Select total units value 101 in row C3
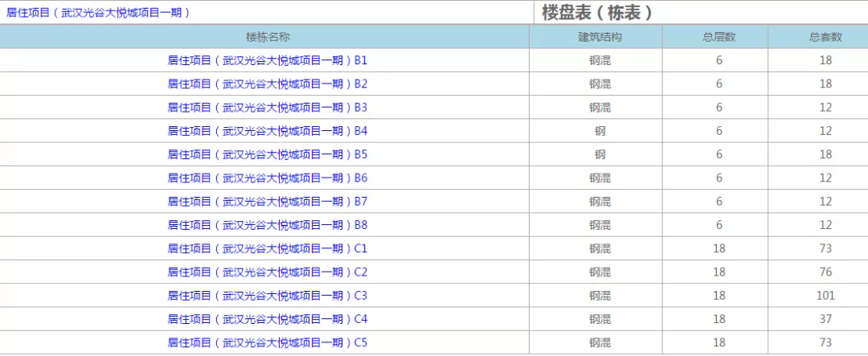Image resolution: width=868 pixels, height=356 pixels. click(x=825, y=296)
